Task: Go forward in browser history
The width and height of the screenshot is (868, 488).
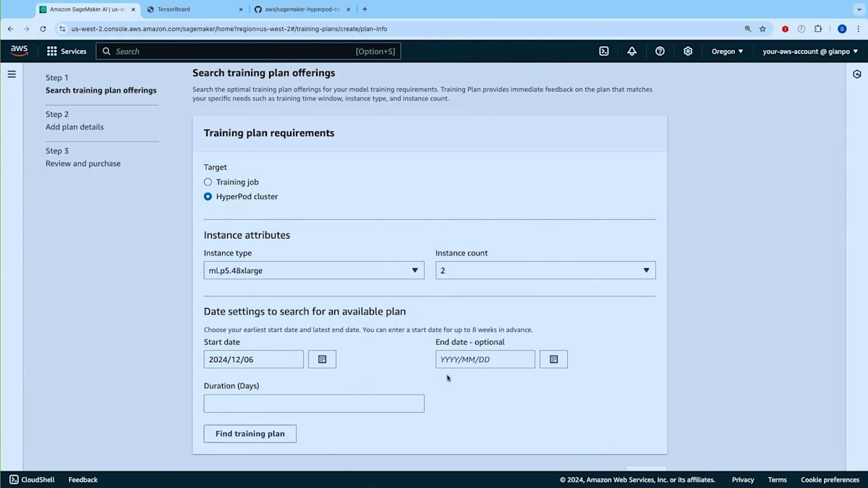Action: click(x=27, y=29)
